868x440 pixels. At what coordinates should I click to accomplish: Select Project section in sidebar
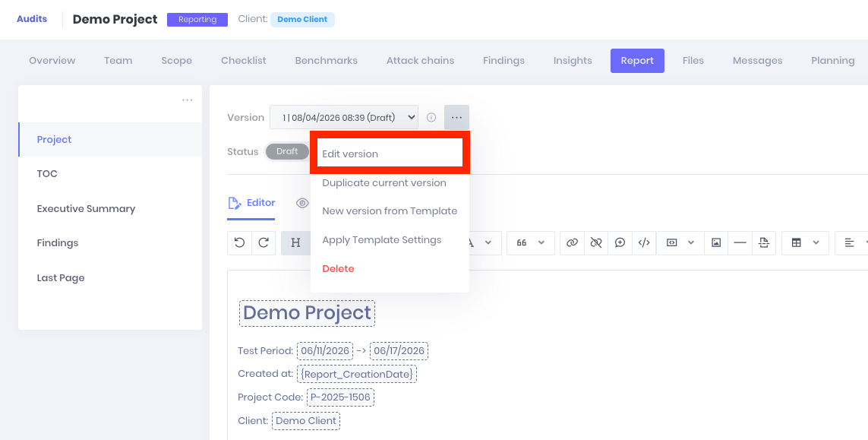(110, 140)
